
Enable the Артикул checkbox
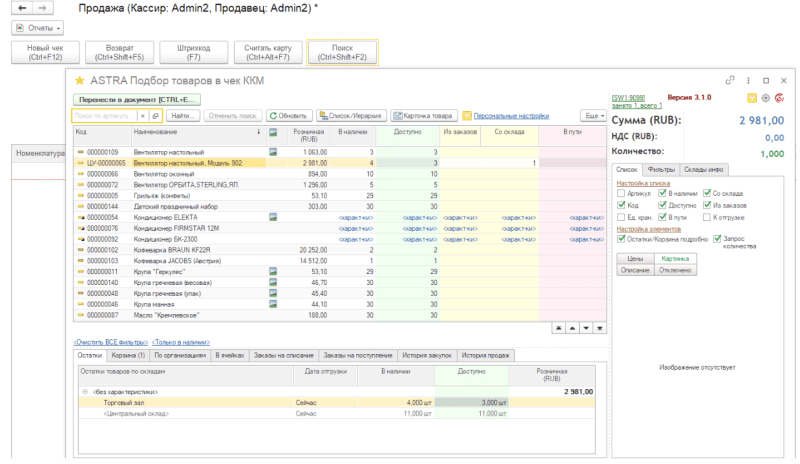pyautogui.click(x=621, y=192)
